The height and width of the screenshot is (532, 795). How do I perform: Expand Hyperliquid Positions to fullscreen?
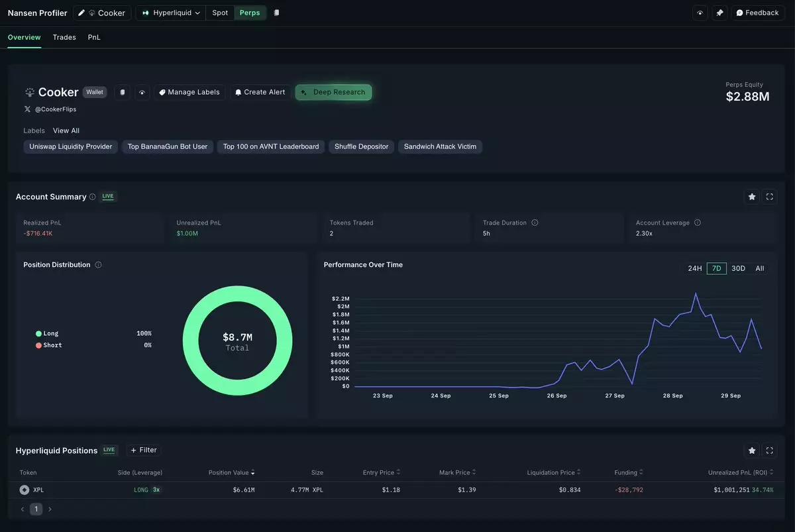tap(769, 451)
